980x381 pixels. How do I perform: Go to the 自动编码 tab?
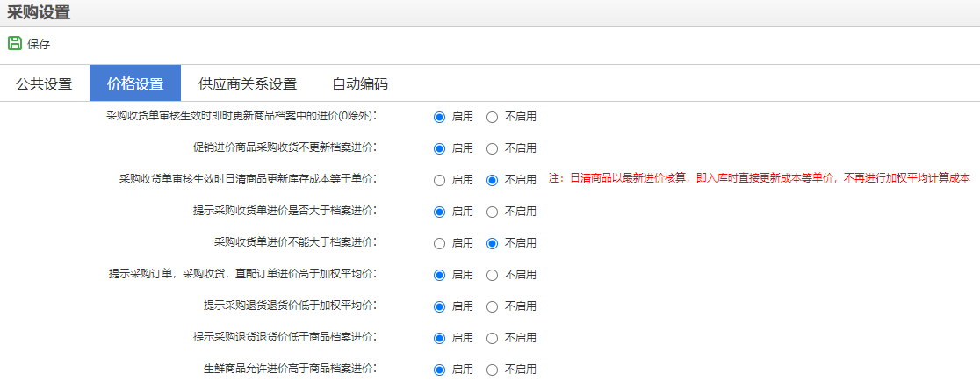[360, 84]
